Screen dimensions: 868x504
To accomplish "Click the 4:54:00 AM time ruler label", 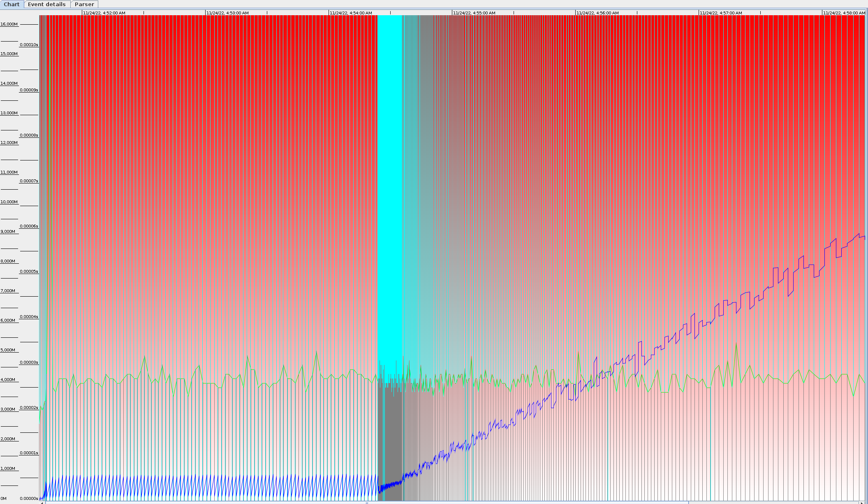I will [351, 13].
